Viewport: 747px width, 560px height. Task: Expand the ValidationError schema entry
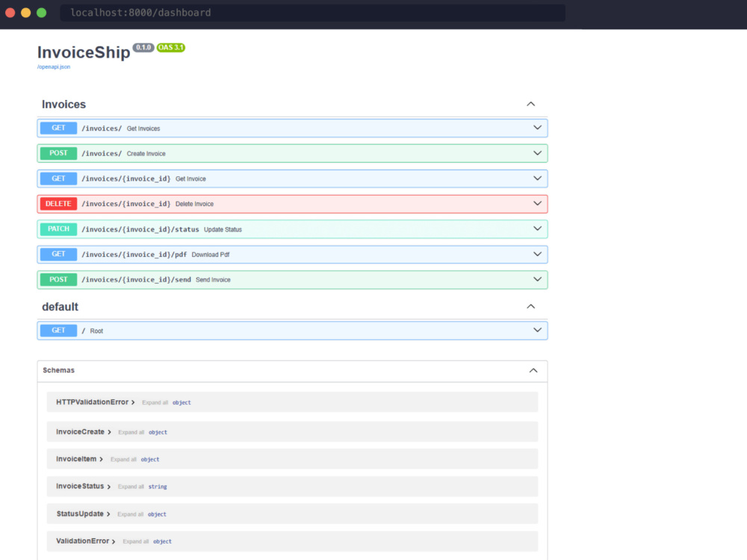(x=86, y=541)
